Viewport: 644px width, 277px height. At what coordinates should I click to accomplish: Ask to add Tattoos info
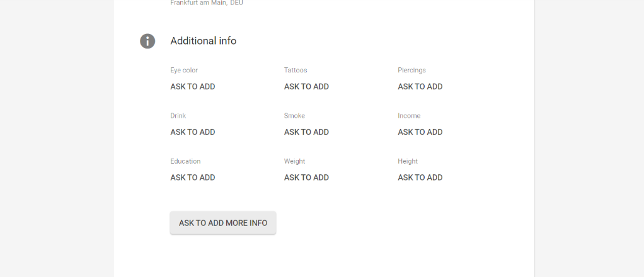[x=306, y=87]
